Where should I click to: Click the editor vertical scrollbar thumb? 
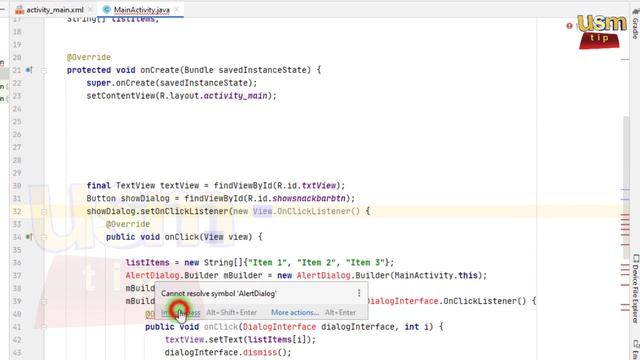tap(626, 188)
